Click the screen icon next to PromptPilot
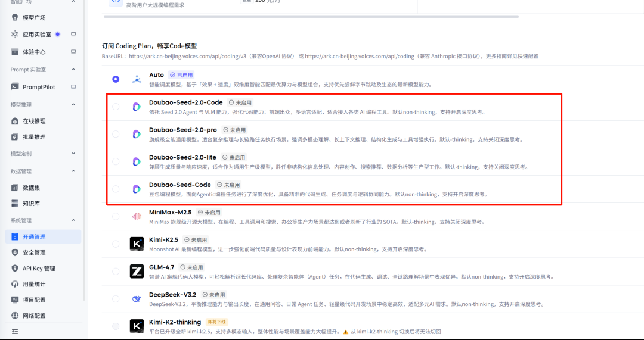 point(73,87)
